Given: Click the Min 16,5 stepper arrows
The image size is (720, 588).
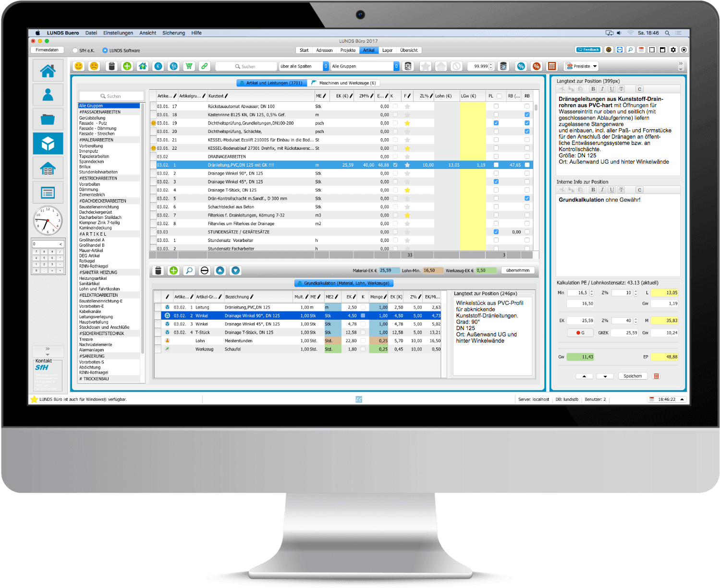Looking at the screenshot, I should point(592,293).
